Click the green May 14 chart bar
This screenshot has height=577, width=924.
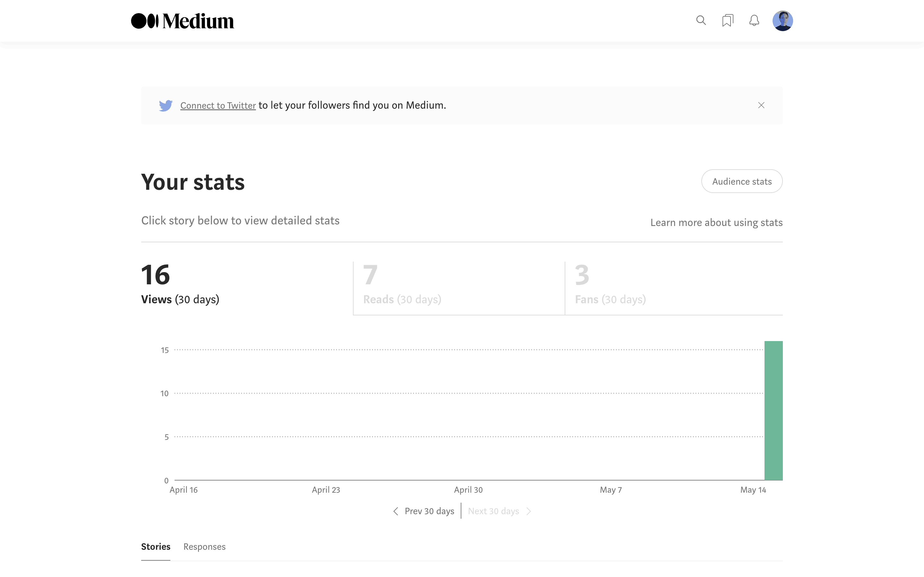773,411
